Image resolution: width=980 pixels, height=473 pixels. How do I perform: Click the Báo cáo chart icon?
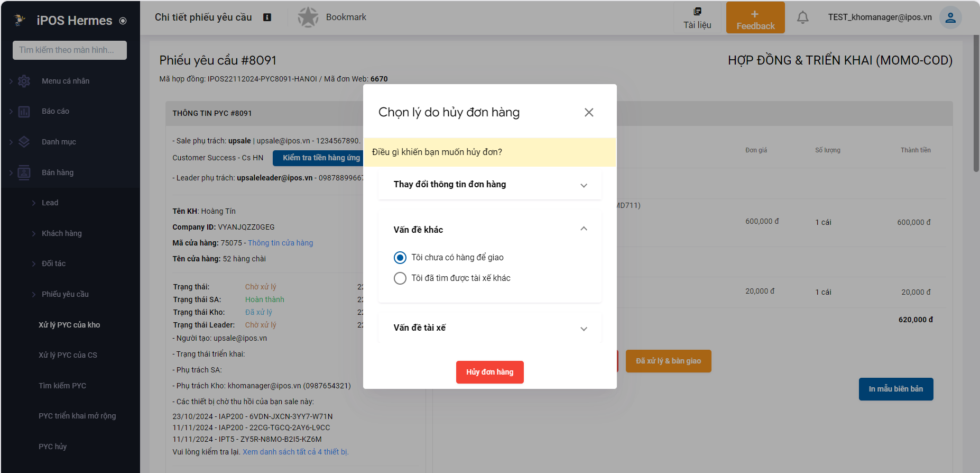pos(24,112)
